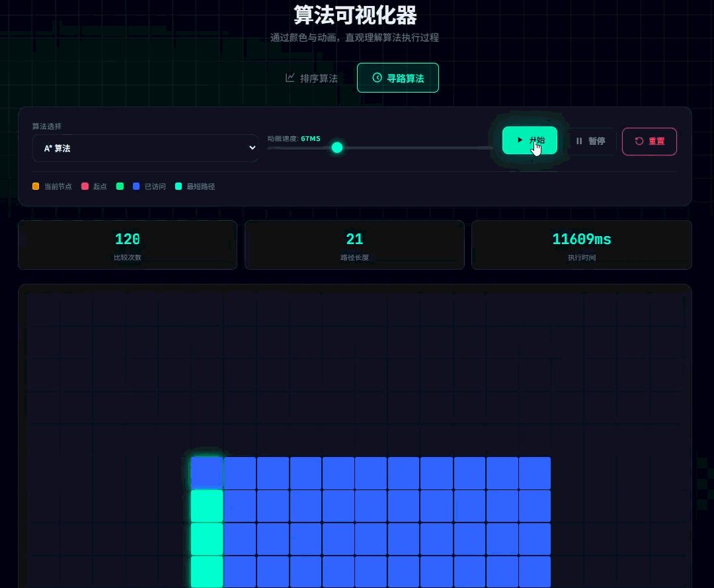Click the pause icon next to 暂停

[579, 141]
